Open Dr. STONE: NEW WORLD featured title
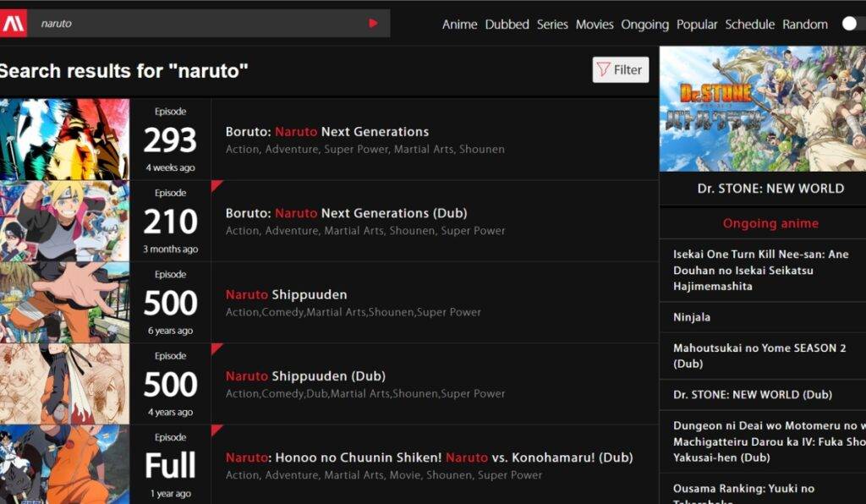Image resolution: width=866 pixels, height=504 pixels. [x=770, y=189]
